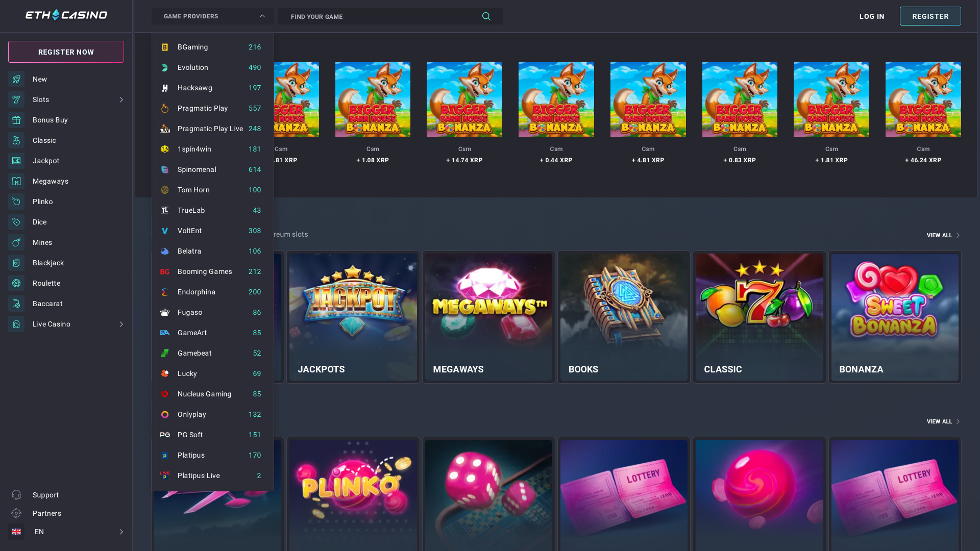
Task: Click the Evolution provider icon
Action: [x=164, y=67]
